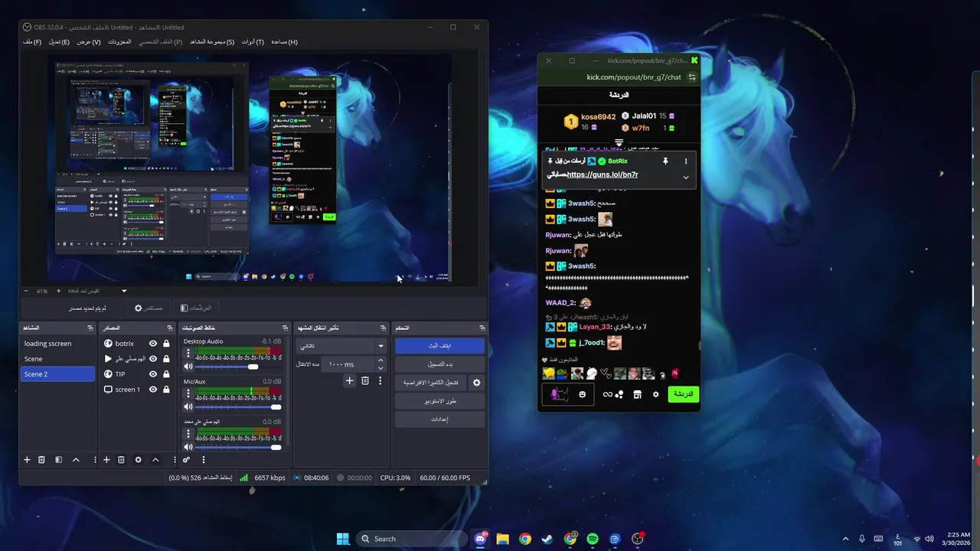The image size is (980, 551).
Task: Open the Kick chat shop icon
Action: click(637, 394)
